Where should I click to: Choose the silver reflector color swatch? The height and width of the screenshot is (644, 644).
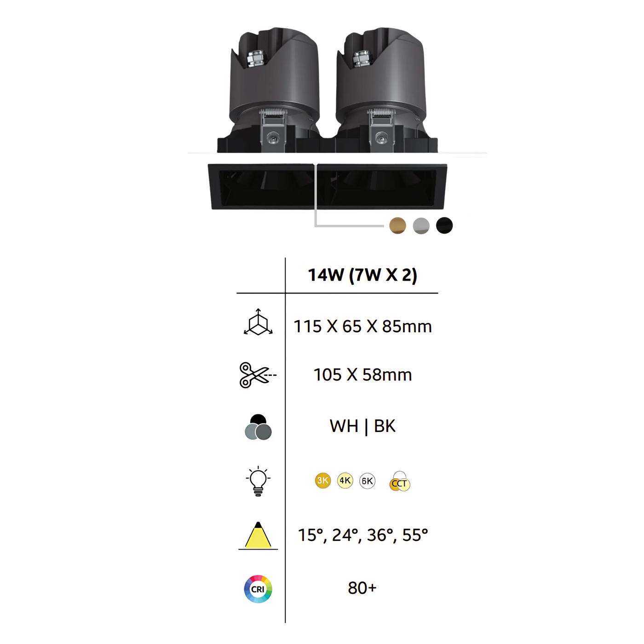[x=421, y=225]
